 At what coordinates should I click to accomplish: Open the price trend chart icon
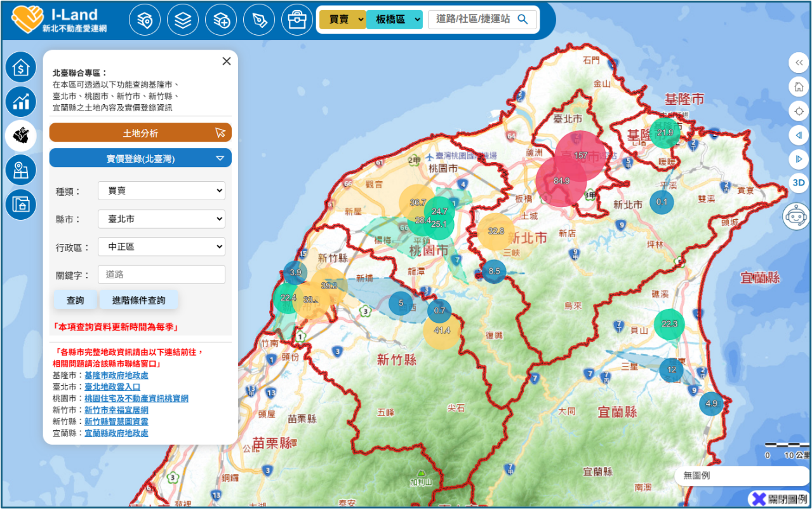tap(21, 101)
